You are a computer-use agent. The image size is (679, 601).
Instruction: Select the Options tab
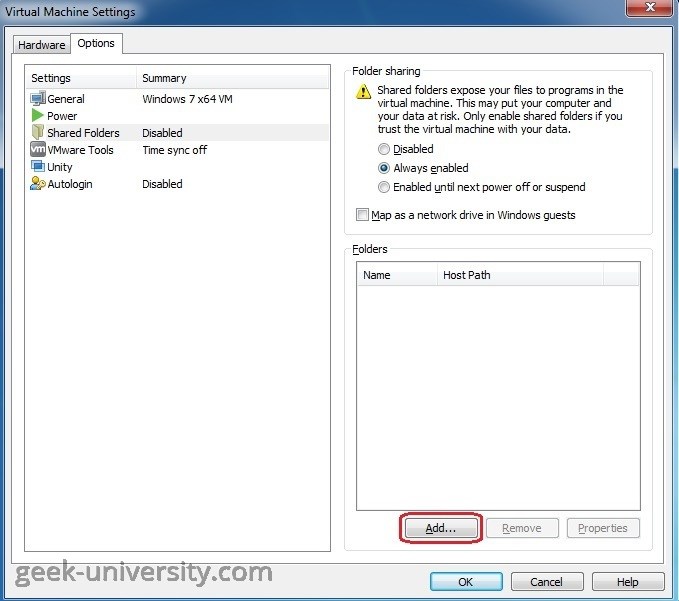pyautogui.click(x=96, y=43)
